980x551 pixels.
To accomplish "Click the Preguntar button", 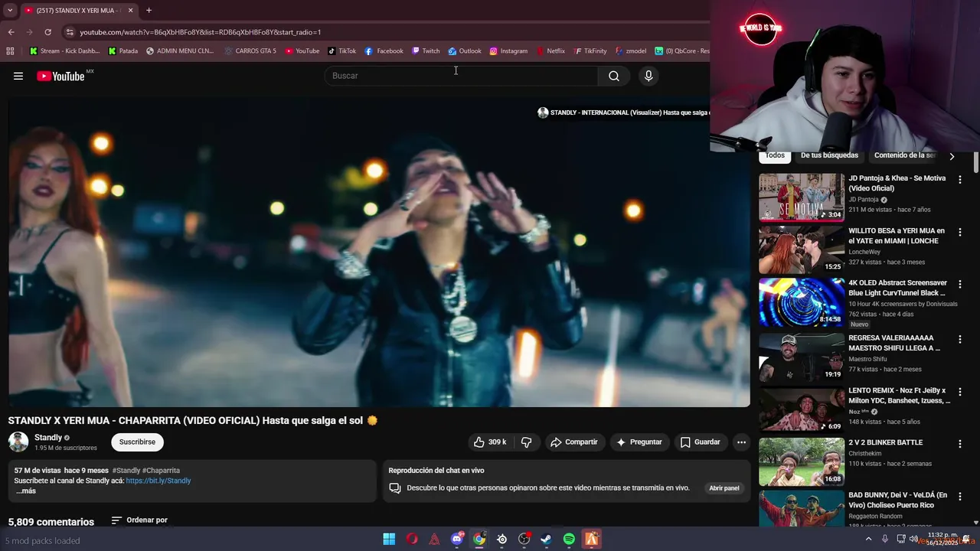I will coord(639,442).
